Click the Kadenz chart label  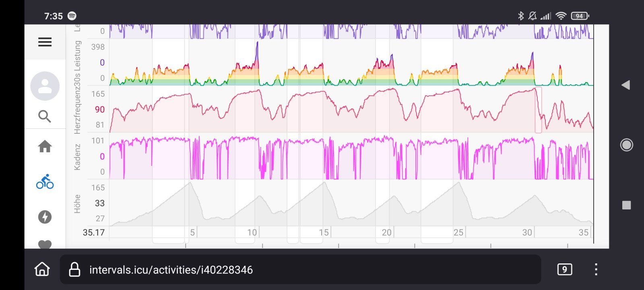pyautogui.click(x=77, y=157)
